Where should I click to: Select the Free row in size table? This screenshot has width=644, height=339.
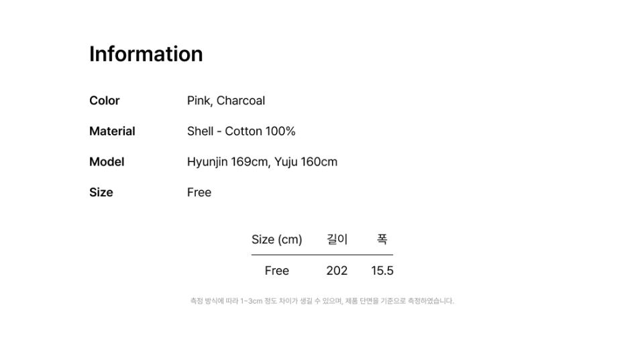click(322, 271)
